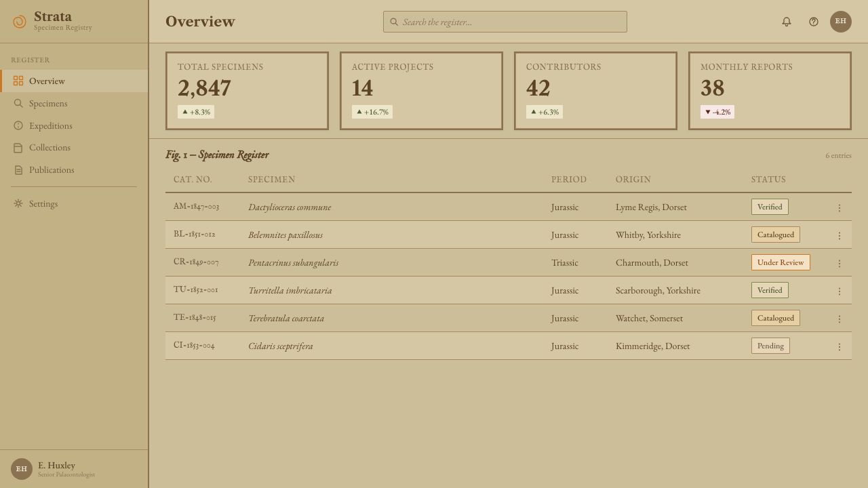Select the Collections sidebar item
Viewport: 868px width, 488px height.
coord(74,148)
